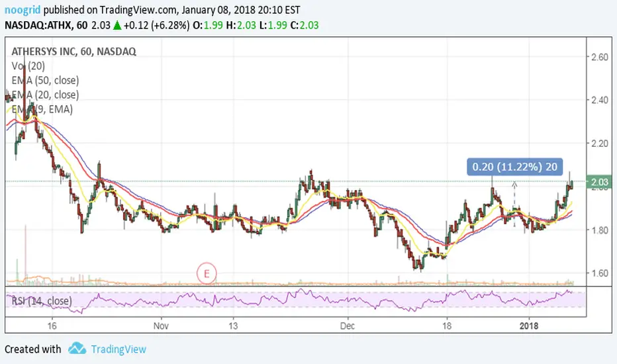The height and width of the screenshot is (364, 617).
Task: Click the 2.40 price axis value
Action: pos(600,101)
